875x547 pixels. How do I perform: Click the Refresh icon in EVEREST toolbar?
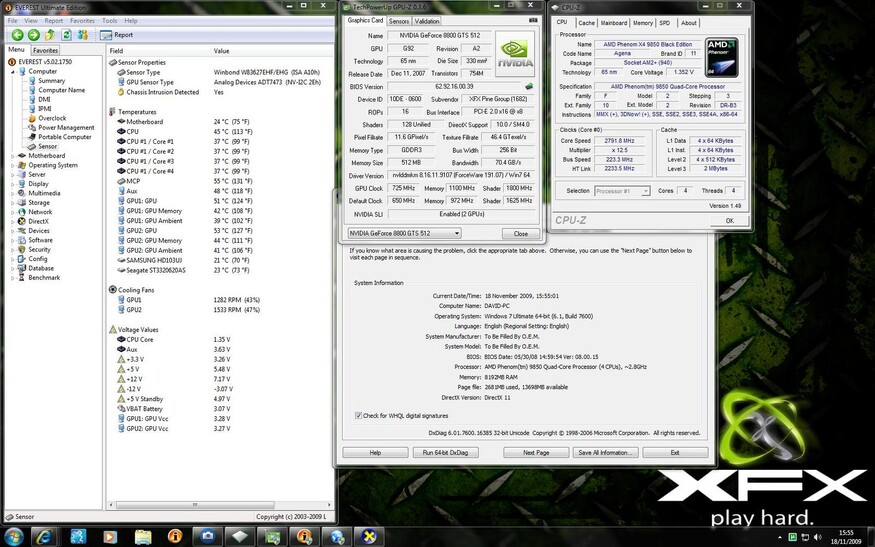66,35
